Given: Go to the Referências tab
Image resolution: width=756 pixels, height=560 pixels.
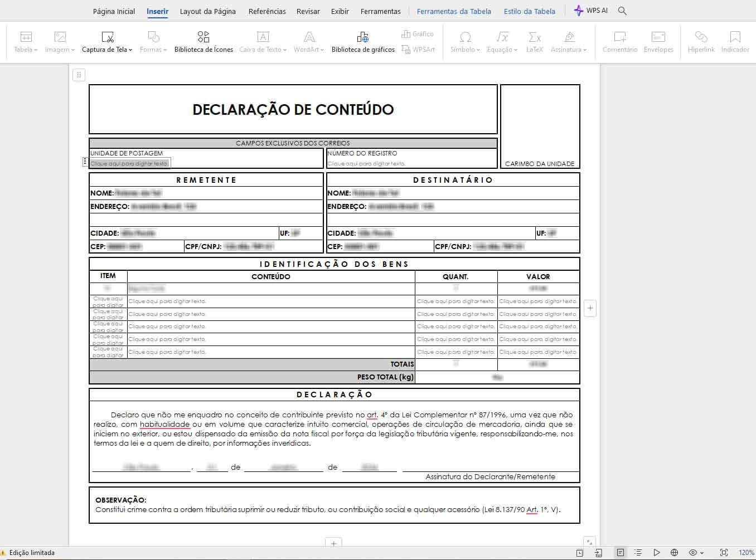Looking at the screenshot, I should point(267,11).
